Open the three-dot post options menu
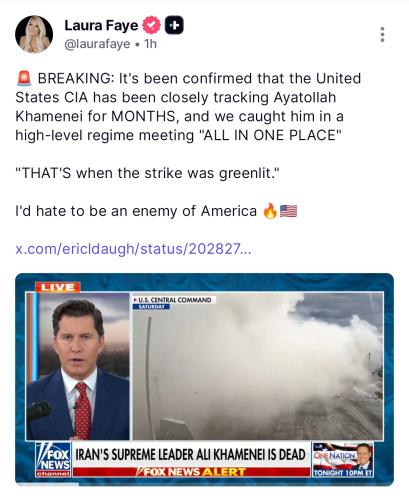This screenshot has width=409, height=500. (x=382, y=34)
